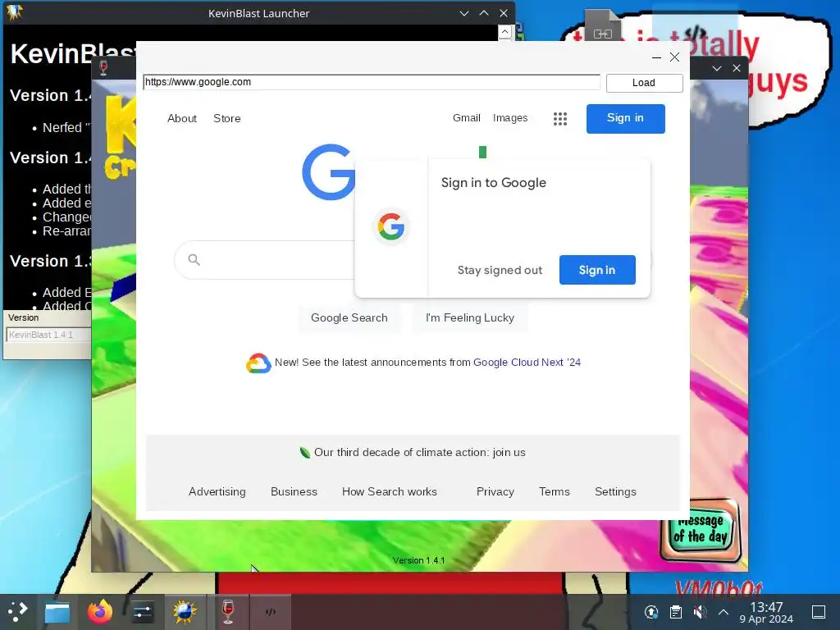Open the Terms footer link
This screenshot has height=630, width=840.
[554, 492]
